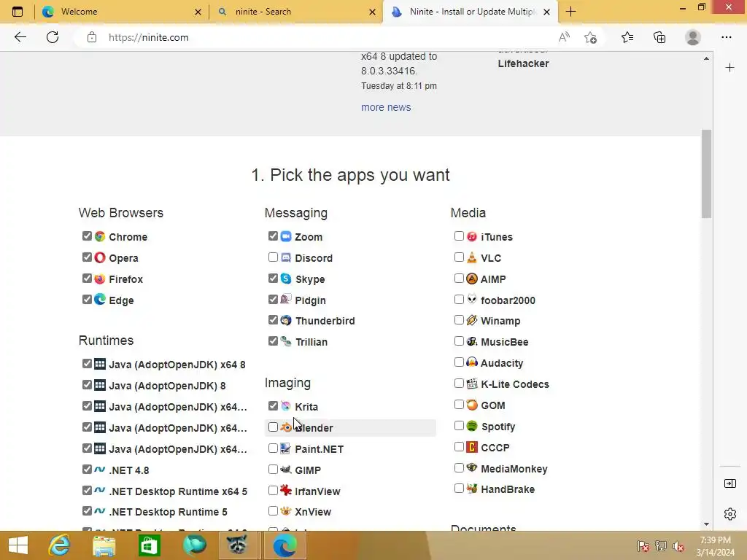Click the HandBrake app icon
This screenshot has height=560, width=747.
472,489
